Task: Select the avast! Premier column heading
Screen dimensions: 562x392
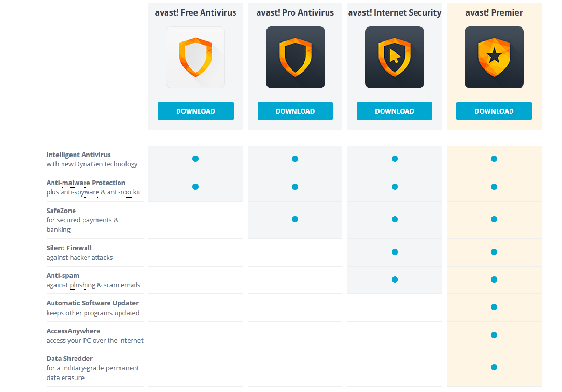Action: (494, 12)
